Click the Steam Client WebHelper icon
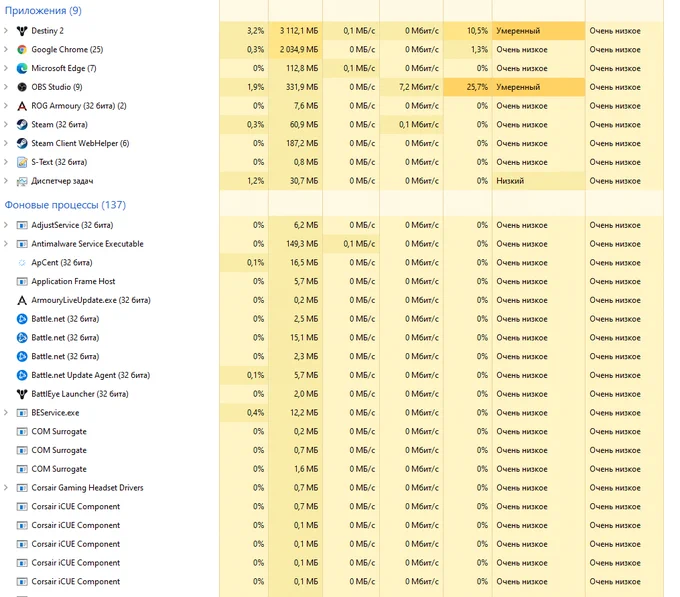Viewport: 680px width, 597px height. [x=22, y=143]
